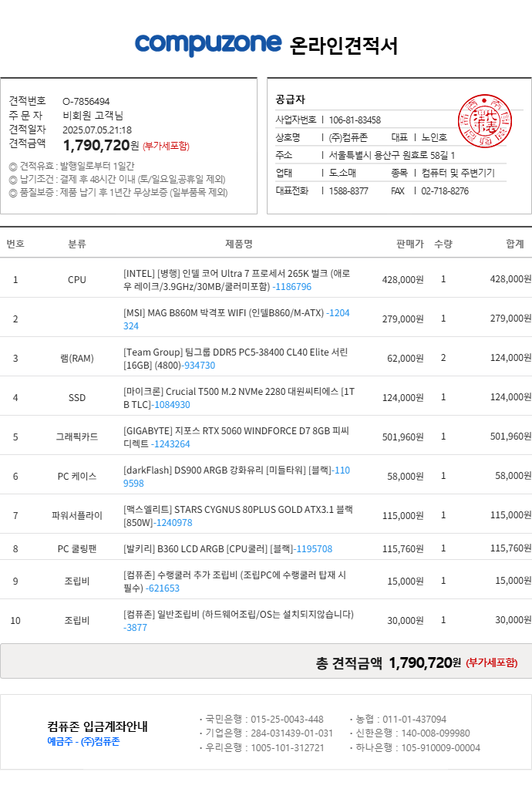This screenshot has height=799, width=532.
Task: Click business number 106-81-83458
Action: (x=355, y=120)
